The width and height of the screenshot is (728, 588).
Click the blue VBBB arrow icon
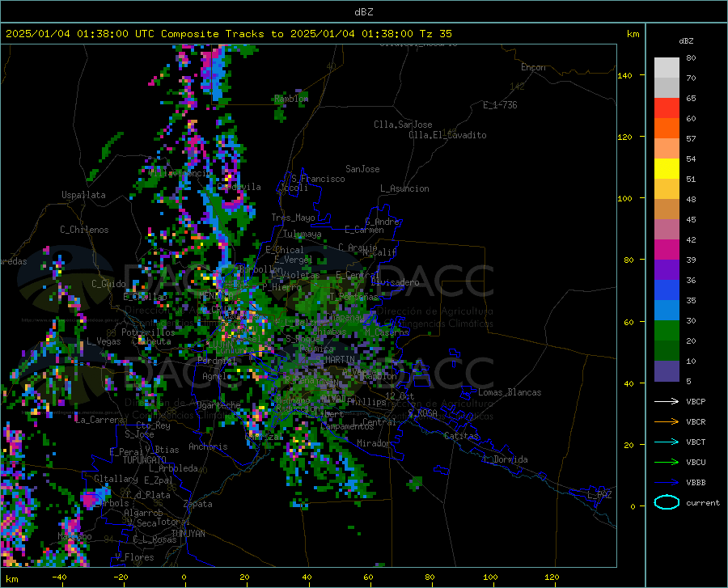click(667, 483)
